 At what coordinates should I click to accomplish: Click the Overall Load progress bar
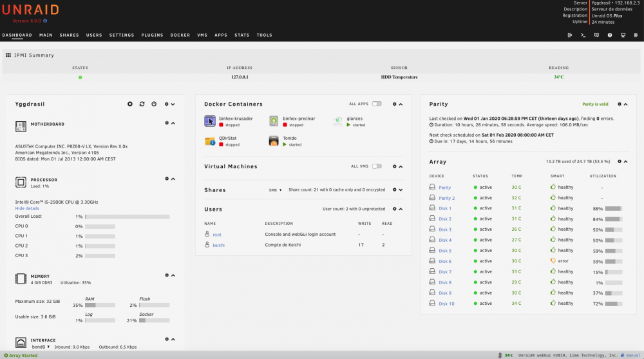pos(128,217)
